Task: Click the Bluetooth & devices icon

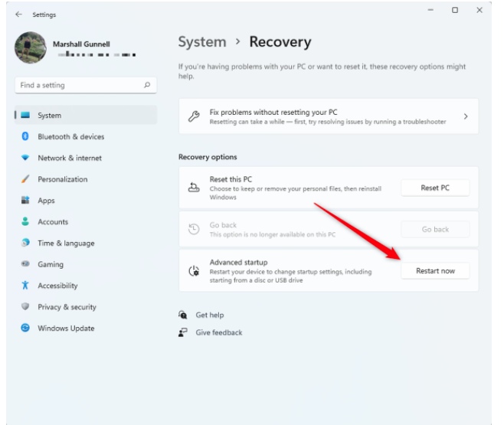Action: [25, 137]
